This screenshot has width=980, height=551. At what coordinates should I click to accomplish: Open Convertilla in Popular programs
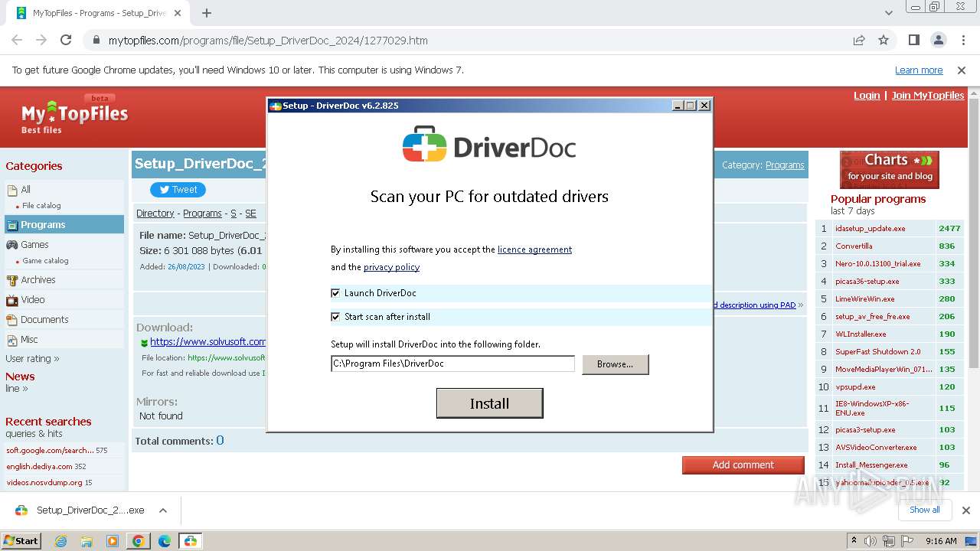[x=854, y=246]
